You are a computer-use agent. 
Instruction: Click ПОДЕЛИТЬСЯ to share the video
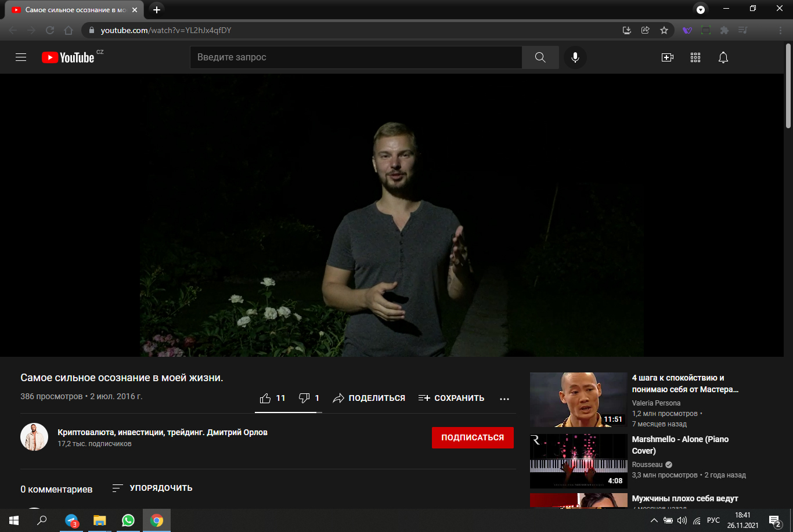tap(369, 398)
